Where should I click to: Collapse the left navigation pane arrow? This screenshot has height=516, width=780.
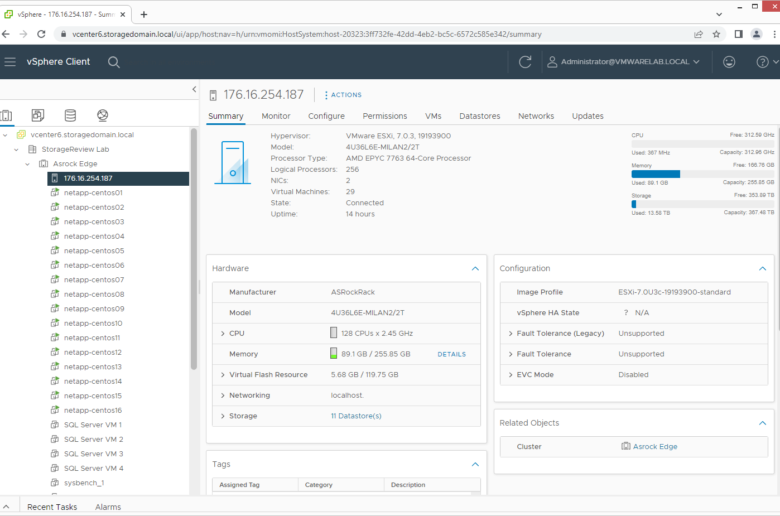pyautogui.click(x=194, y=89)
